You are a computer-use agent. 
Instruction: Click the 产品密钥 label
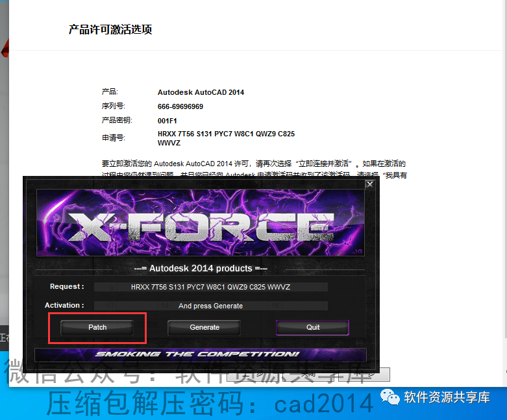(x=117, y=120)
